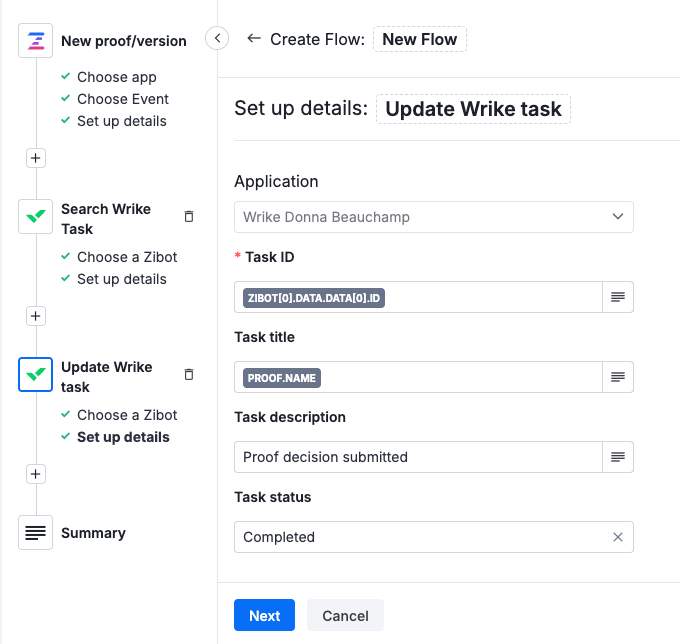Click the Next button
680x644 pixels.
(265, 615)
